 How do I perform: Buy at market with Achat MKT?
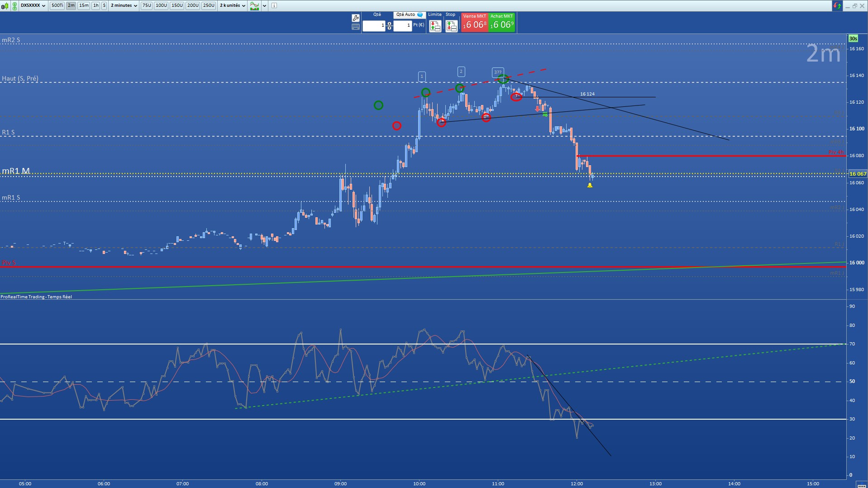(502, 22)
